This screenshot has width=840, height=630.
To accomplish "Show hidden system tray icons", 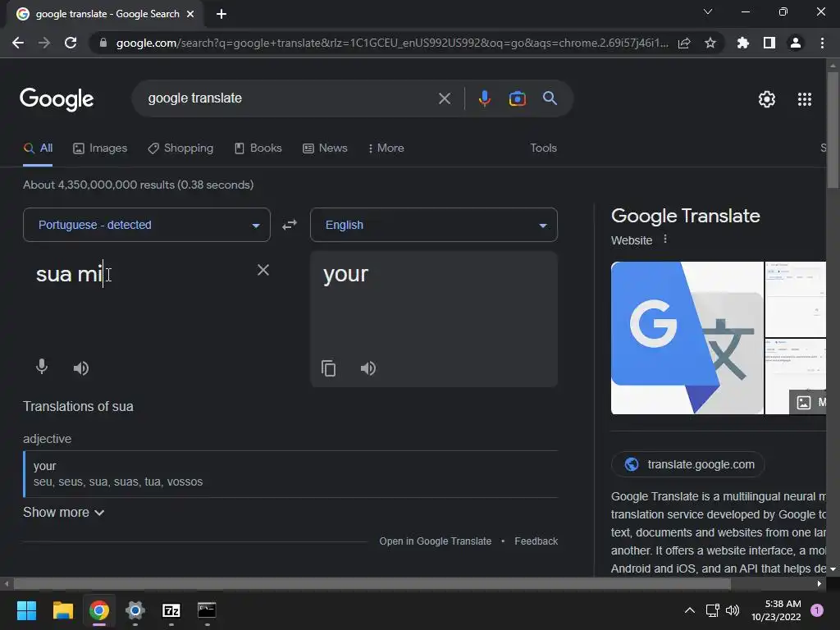I will tap(689, 610).
